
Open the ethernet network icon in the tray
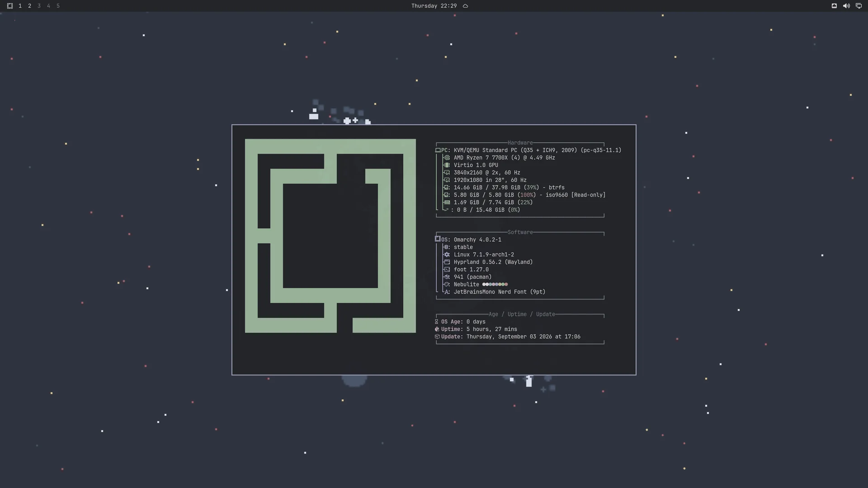[x=834, y=6]
